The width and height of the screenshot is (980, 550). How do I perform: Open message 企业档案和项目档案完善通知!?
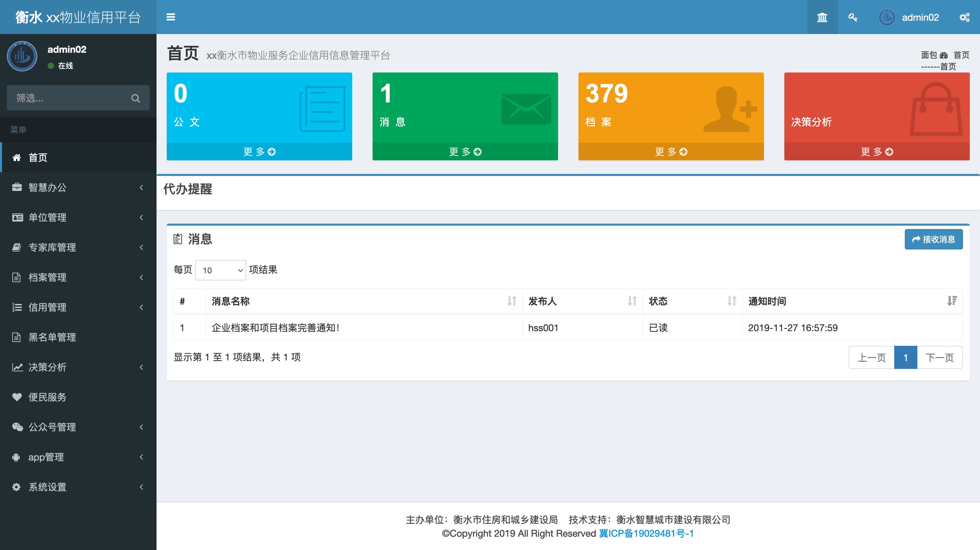click(x=275, y=328)
